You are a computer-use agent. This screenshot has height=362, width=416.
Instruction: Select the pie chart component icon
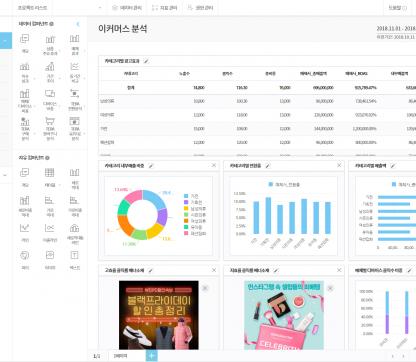[x=25, y=255]
